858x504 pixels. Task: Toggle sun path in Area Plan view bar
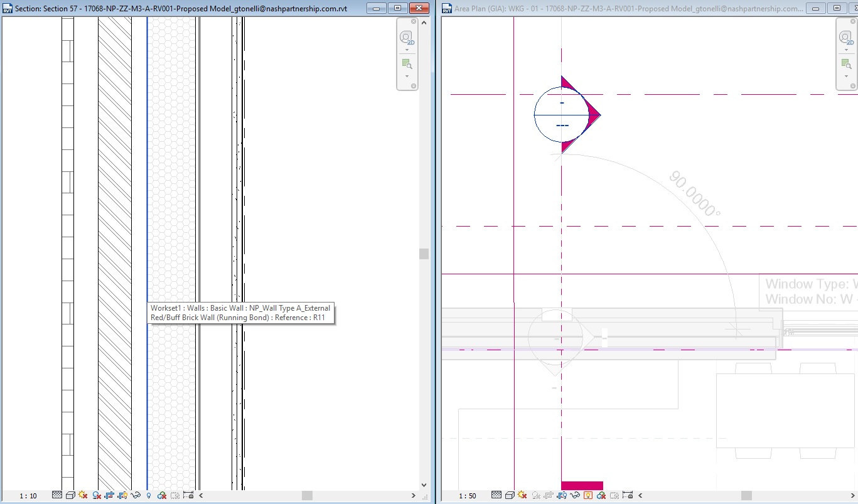click(522, 495)
